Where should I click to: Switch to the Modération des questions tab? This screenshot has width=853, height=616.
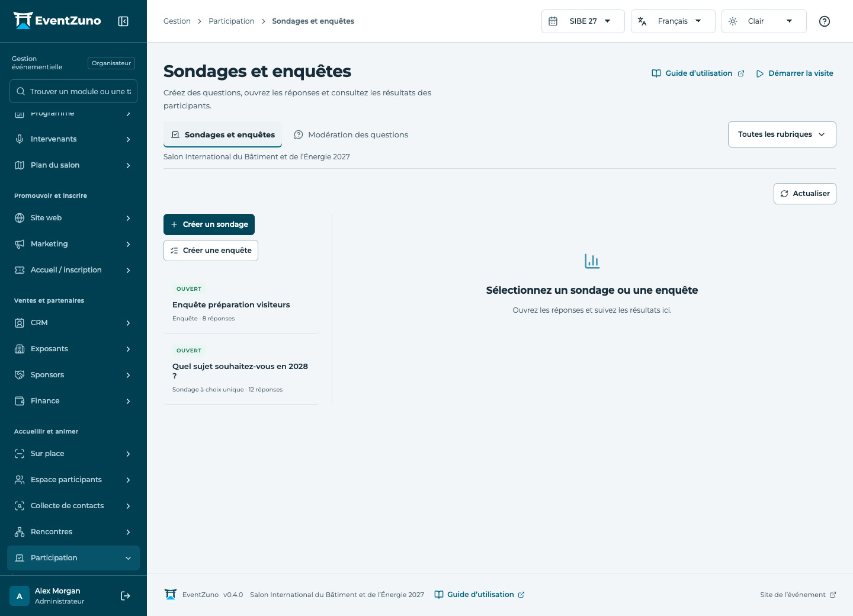tap(351, 134)
